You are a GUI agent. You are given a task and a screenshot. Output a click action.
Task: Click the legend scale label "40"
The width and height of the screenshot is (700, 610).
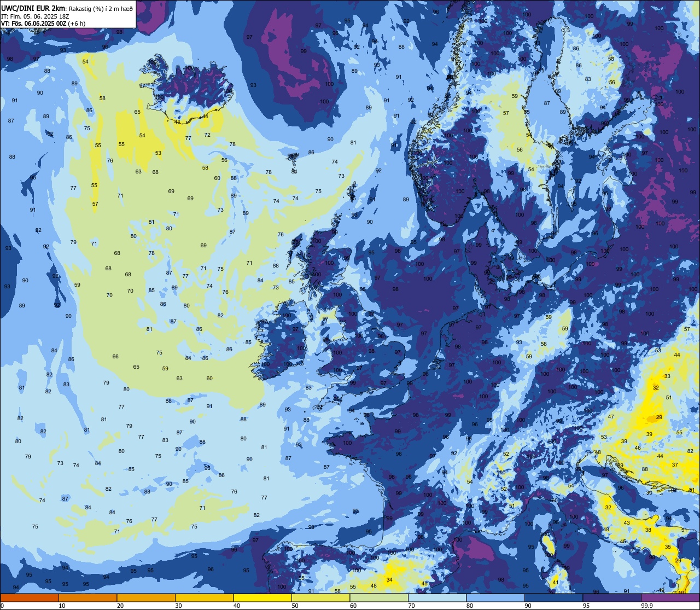(237, 606)
